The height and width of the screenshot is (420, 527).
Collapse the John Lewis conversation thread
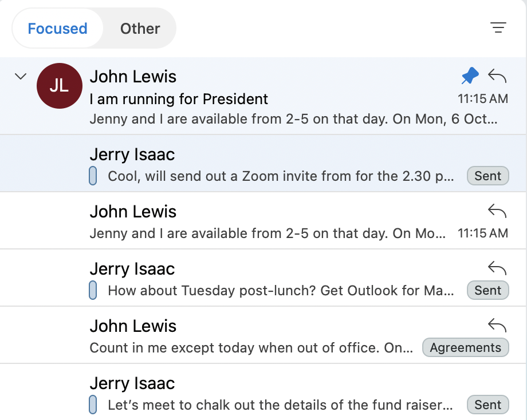tap(21, 76)
